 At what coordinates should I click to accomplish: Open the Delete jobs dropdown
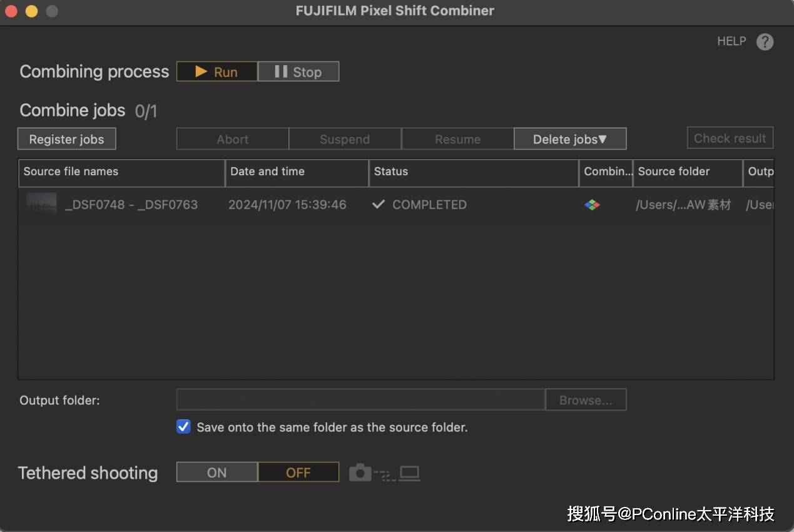pos(569,139)
